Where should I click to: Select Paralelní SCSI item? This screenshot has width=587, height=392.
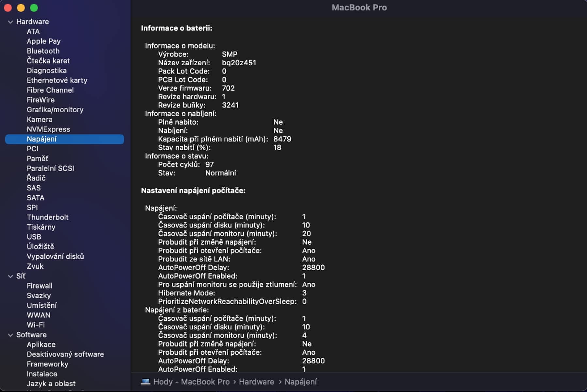[51, 168]
